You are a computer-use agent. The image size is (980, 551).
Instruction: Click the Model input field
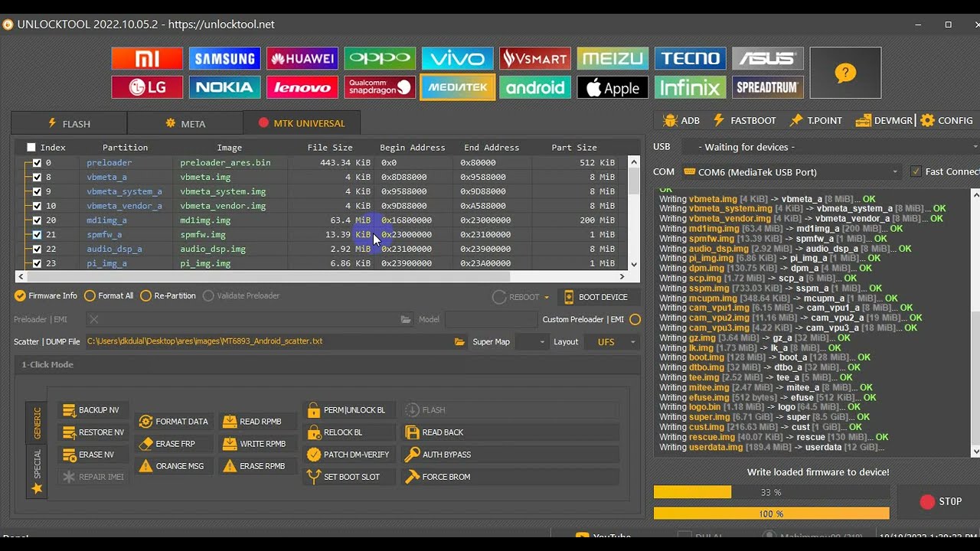coord(490,320)
